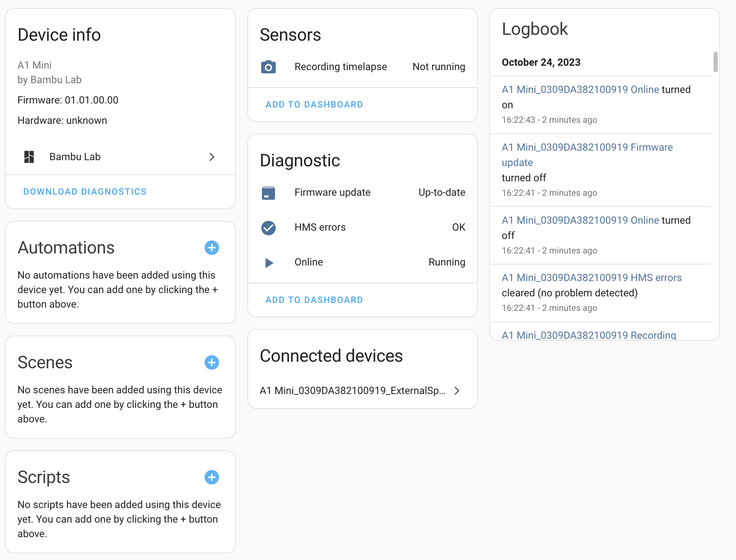Viewport: 736px width, 560px height.
Task: Create a new scene using the plus icon
Action: 211,362
